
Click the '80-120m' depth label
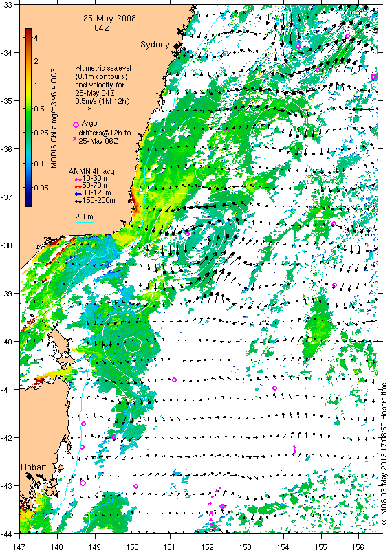pos(96,193)
